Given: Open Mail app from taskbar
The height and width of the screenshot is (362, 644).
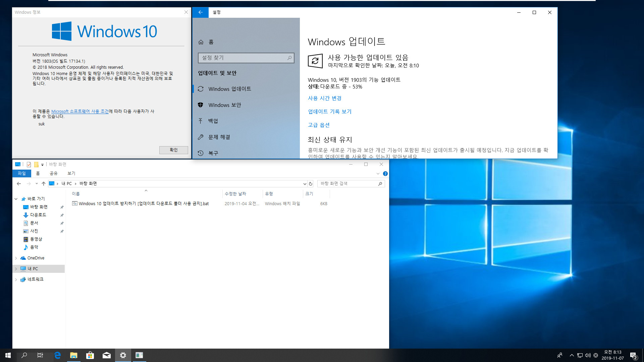Looking at the screenshot, I should pos(106,355).
